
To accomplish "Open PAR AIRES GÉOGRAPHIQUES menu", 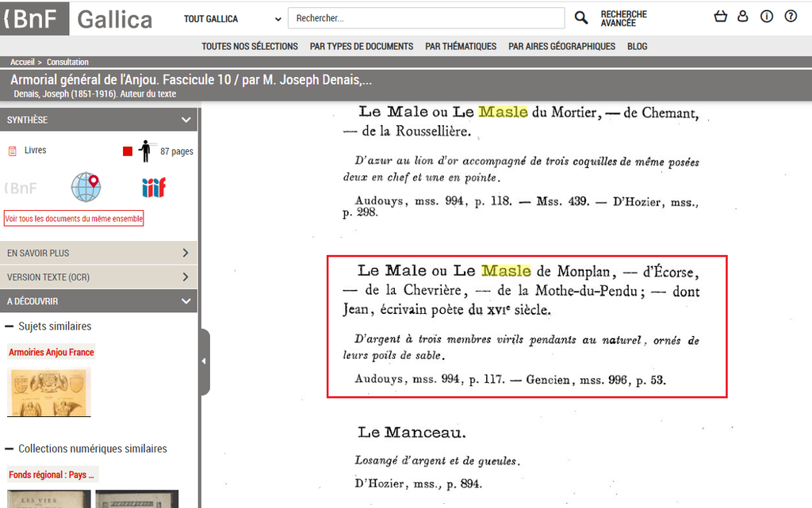I will pos(562,47).
